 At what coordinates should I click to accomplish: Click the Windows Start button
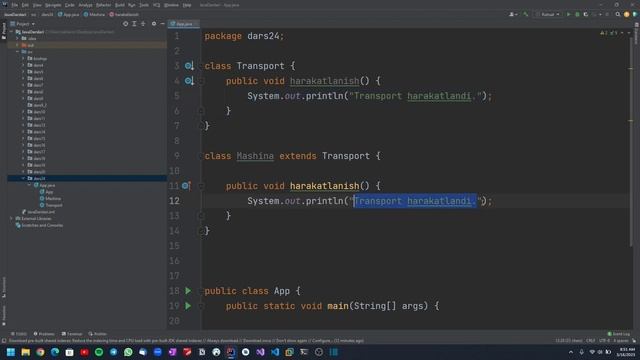11,352
